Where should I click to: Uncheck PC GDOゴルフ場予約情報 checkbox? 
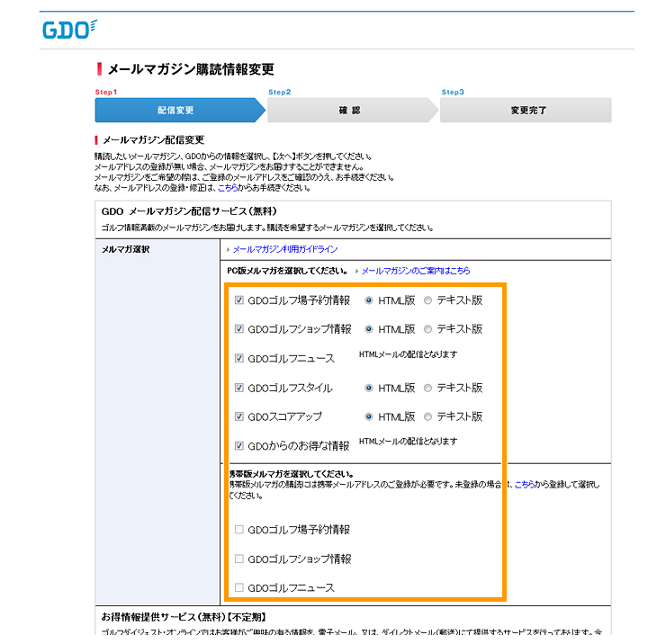pos(238,300)
